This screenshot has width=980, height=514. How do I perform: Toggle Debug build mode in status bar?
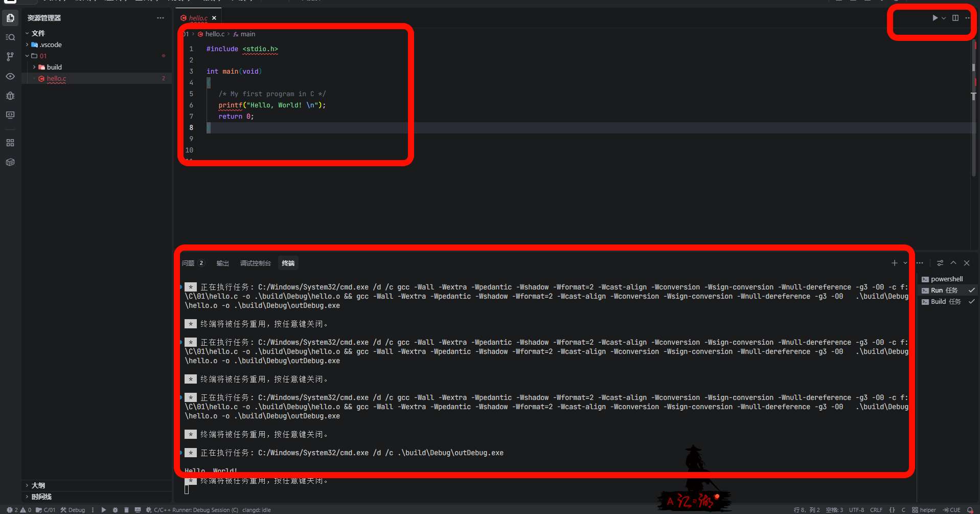(x=73, y=510)
